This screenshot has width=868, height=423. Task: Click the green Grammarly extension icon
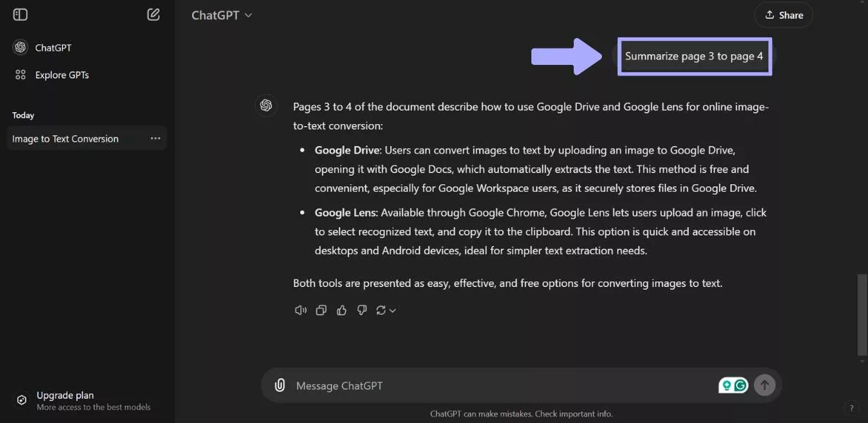740,385
